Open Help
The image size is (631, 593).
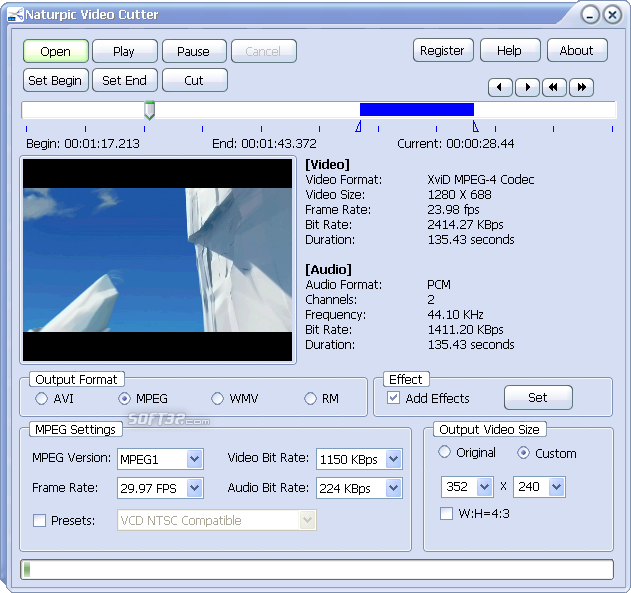point(510,50)
